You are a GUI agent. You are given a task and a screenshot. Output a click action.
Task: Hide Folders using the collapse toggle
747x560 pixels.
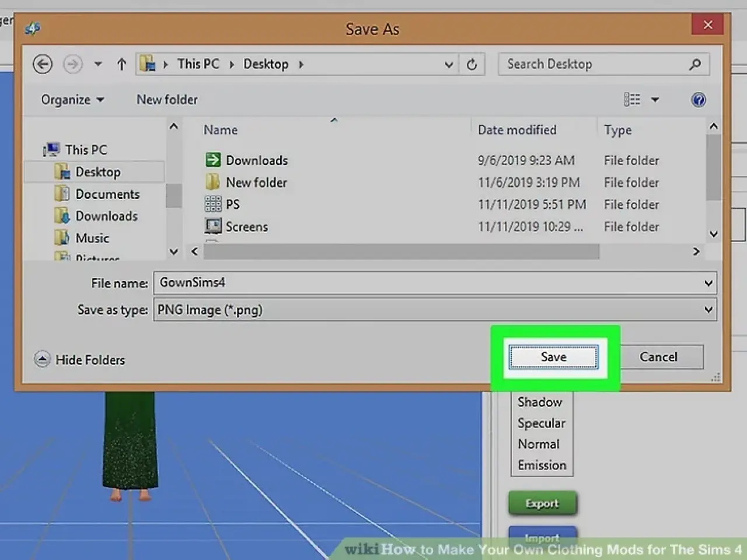coord(42,359)
